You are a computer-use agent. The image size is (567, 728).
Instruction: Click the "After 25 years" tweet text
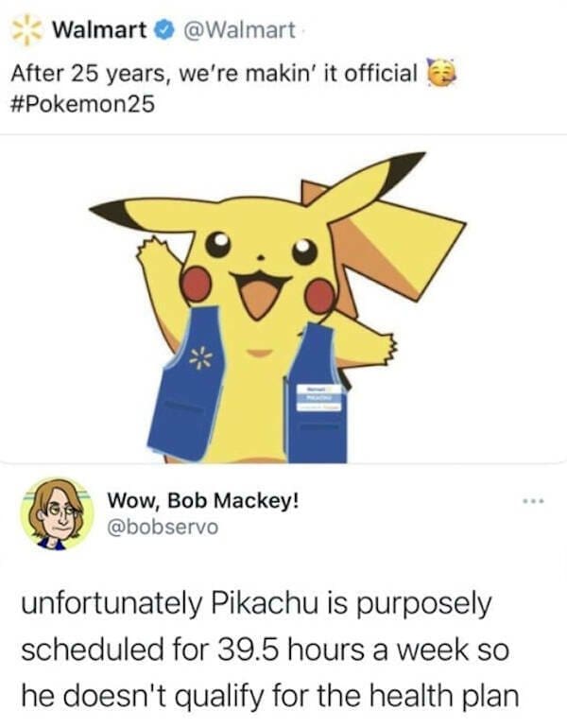pyautogui.click(x=217, y=72)
